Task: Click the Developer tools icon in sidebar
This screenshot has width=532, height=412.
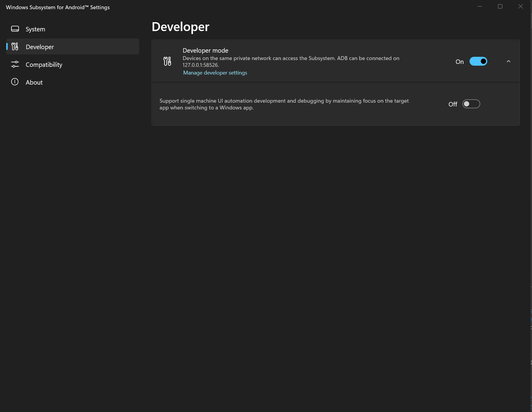Action: (x=15, y=46)
